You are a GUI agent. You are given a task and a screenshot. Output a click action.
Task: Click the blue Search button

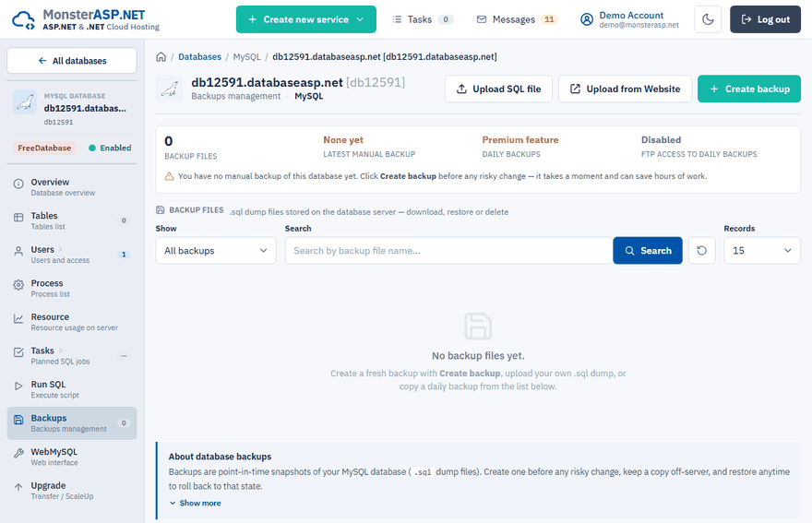(648, 251)
